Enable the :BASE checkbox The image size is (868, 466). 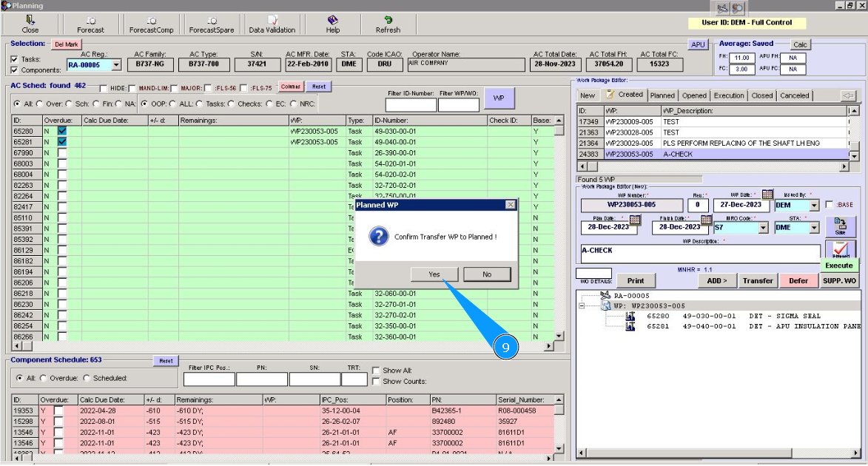pos(829,205)
